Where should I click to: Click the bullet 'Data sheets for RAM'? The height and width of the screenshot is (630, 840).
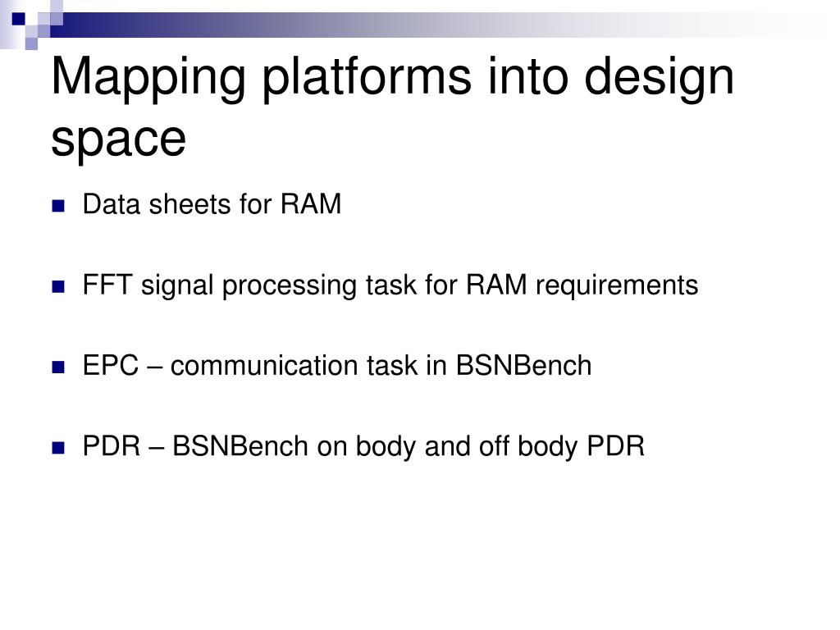point(212,204)
